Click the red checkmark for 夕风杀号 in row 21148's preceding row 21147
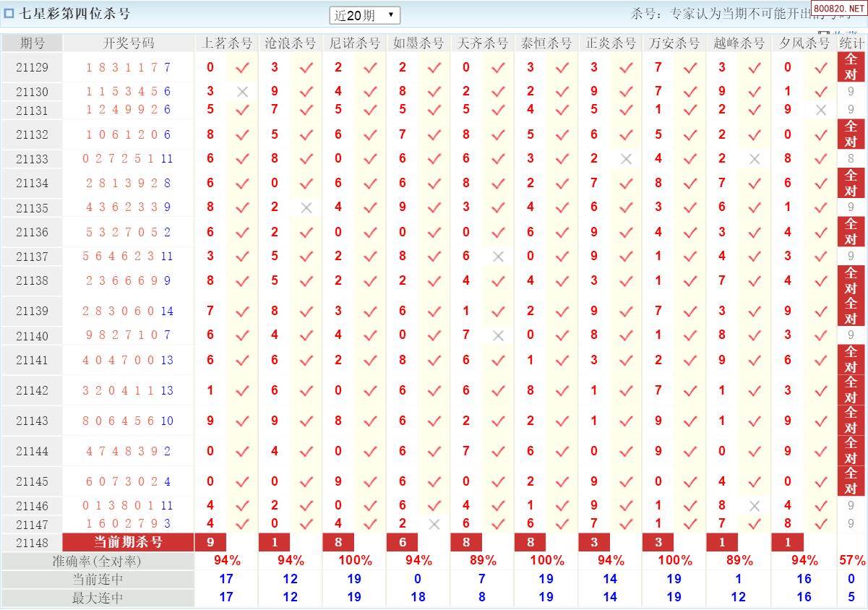 click(x=820, y=524)
